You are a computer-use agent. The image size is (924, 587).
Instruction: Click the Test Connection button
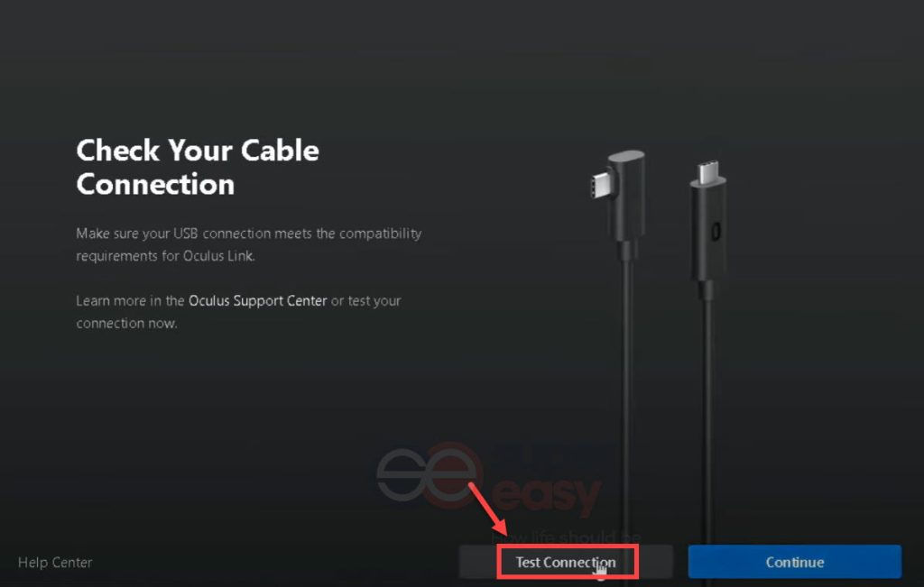pyautogui.click(x=566, y=562)
